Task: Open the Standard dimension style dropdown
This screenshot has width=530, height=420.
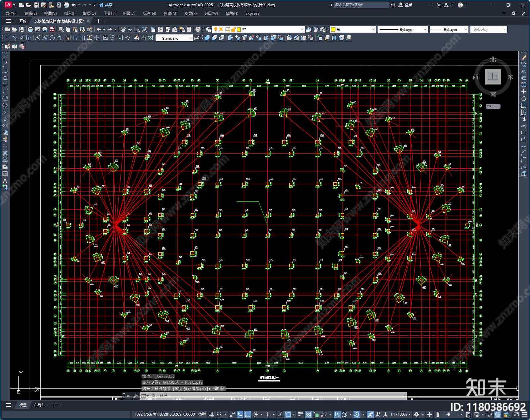Action: pos(175,38)
